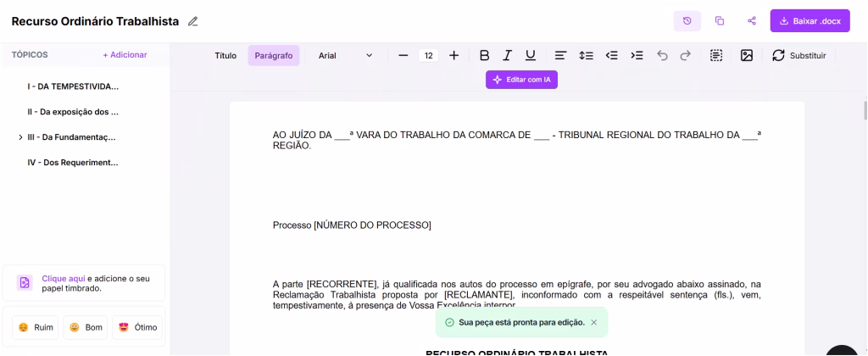Go to topic I - DA TEMPESTIVIDA...

[x=73, y=86]
